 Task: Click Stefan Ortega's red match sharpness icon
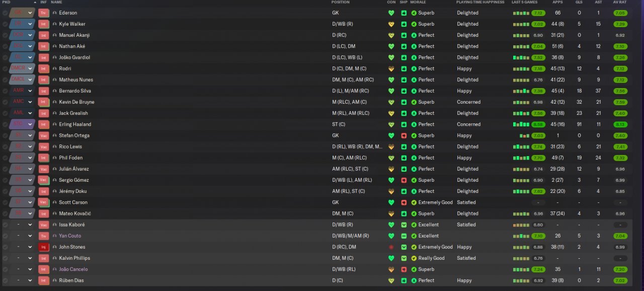pos(404,135)
